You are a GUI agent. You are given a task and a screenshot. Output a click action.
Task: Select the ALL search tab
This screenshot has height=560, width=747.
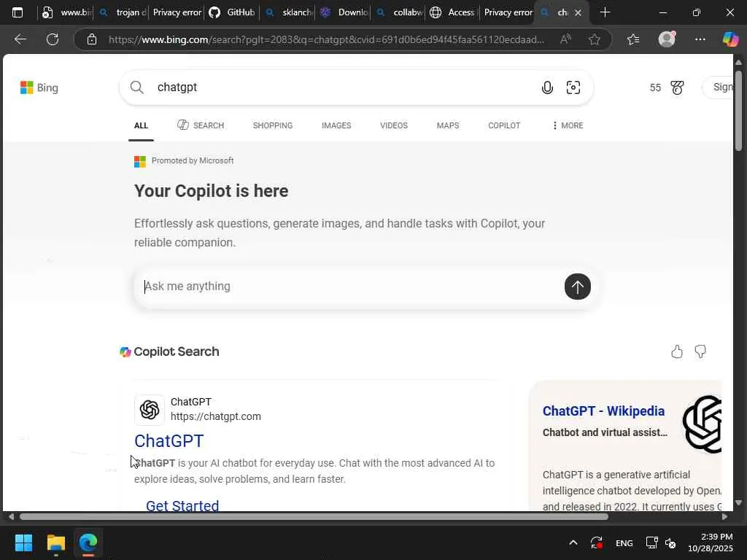141,125
